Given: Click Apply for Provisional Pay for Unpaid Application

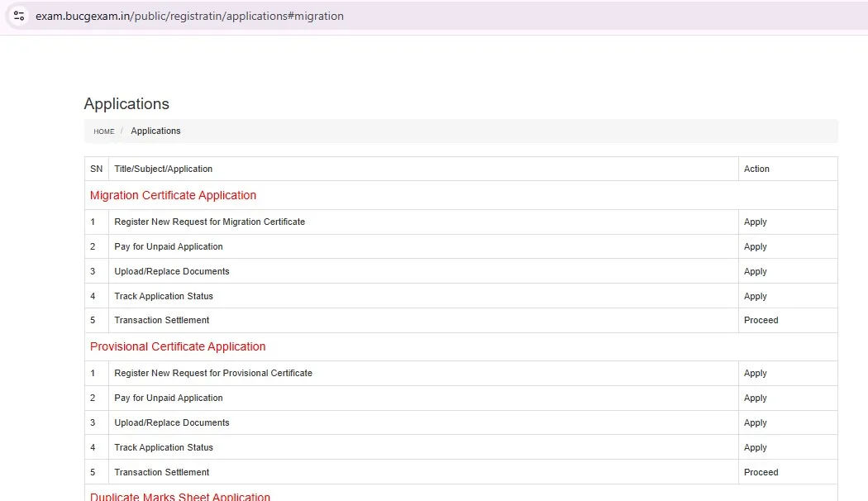Looking at the screenshot, I should pyautogui.click(x=755, y=398).
